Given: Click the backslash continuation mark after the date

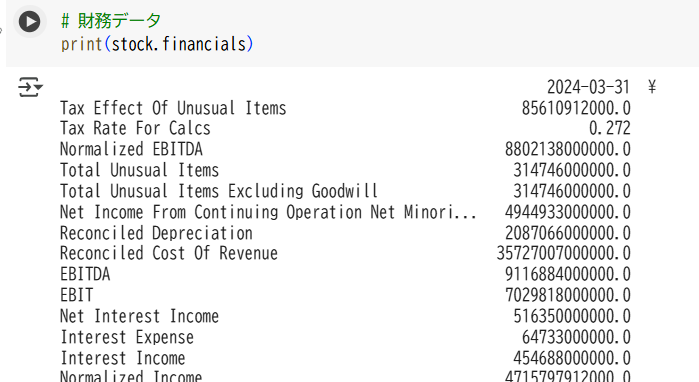Looking at the screenshot, I should pos(652,86).
